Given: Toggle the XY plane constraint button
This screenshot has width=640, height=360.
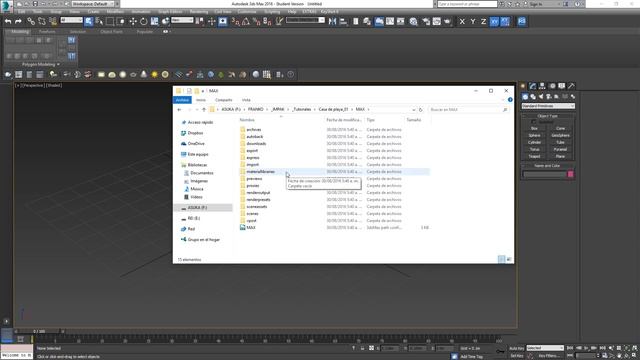Looking at the screenshot, I should click(494, 21).
